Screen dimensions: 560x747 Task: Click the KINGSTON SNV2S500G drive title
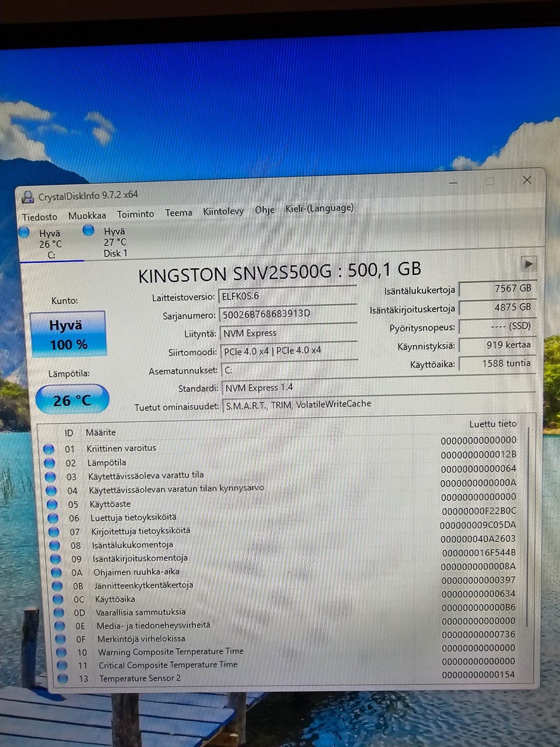[x=279, y=272]
